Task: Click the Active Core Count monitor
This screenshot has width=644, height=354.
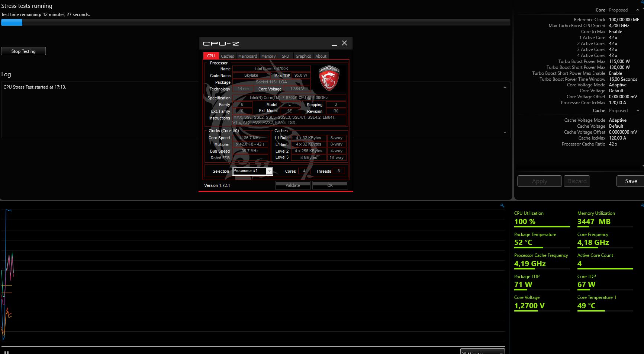Action: [605, 261]
